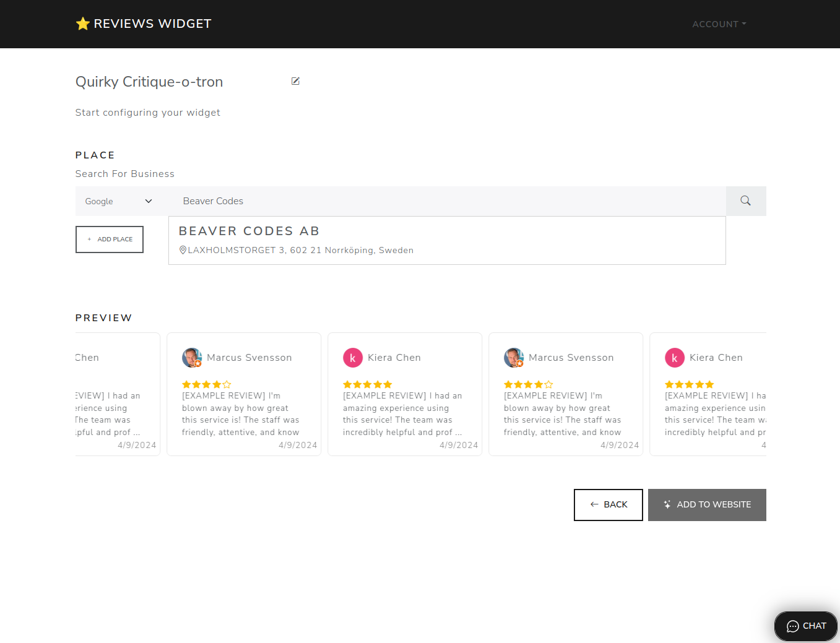The width and height of the screenshot is (840, 643).
Task: Click the dropdown chevron next to Google
Action: click(x=148, y=201)
